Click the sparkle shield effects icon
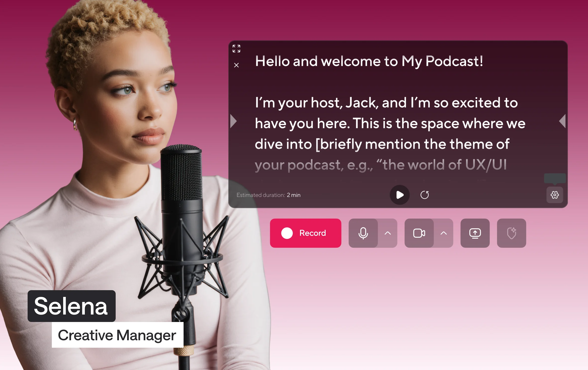 511,233
